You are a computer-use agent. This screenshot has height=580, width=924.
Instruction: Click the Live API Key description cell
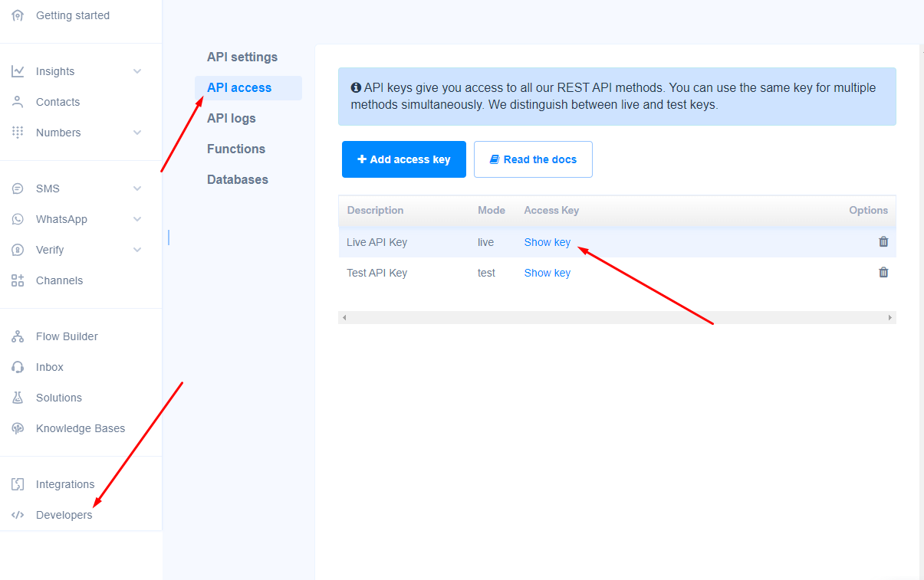[x=377, y=242]
